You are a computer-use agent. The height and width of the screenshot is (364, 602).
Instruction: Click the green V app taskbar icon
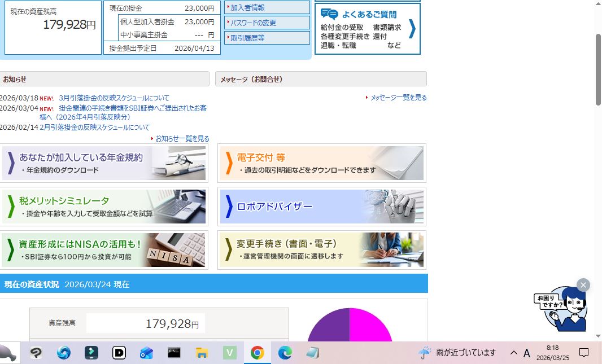pyautogui.click(x=229, y=353)
